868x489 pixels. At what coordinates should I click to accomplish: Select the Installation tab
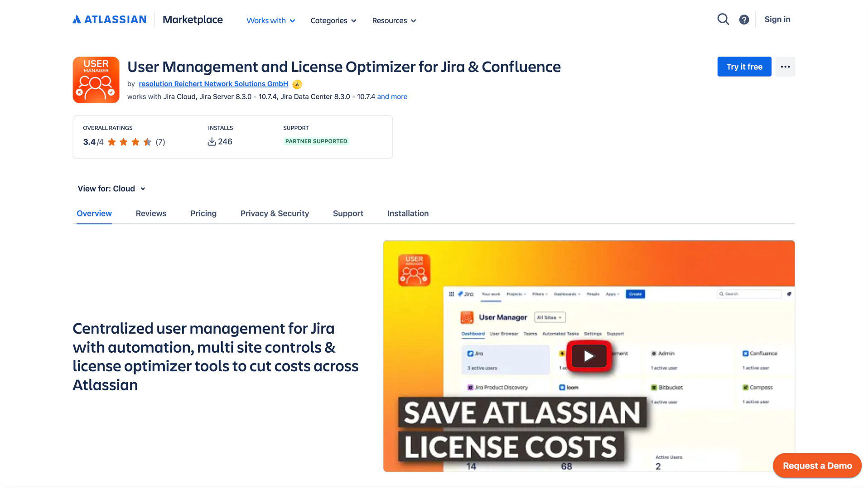(407, 213)
